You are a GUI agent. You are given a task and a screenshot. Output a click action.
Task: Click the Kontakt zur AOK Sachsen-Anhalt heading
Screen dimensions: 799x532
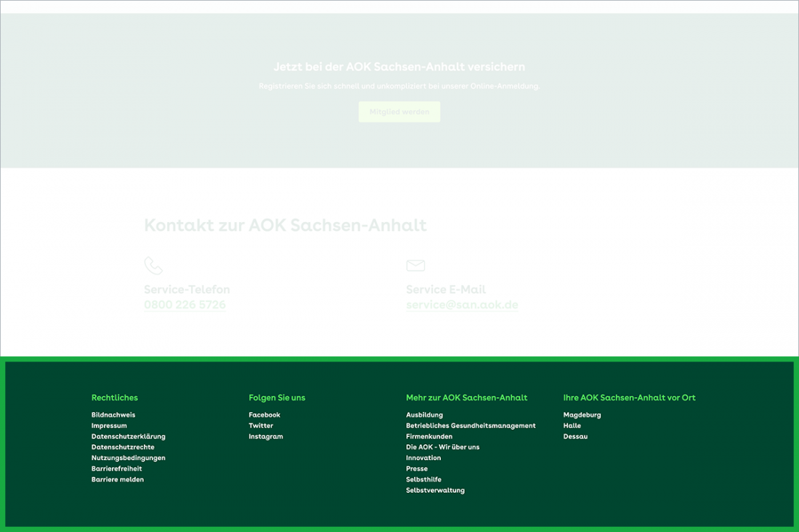285,225
